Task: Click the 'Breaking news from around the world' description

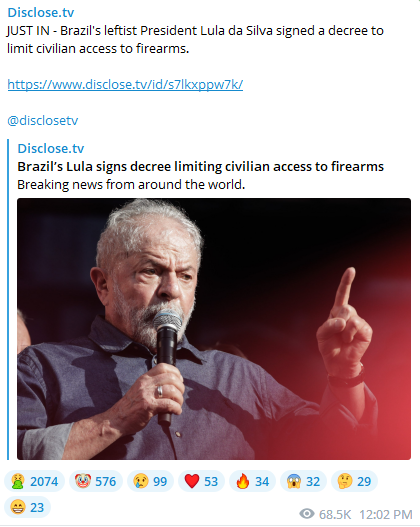Action: pyautogui.click(x=131, y=185)
